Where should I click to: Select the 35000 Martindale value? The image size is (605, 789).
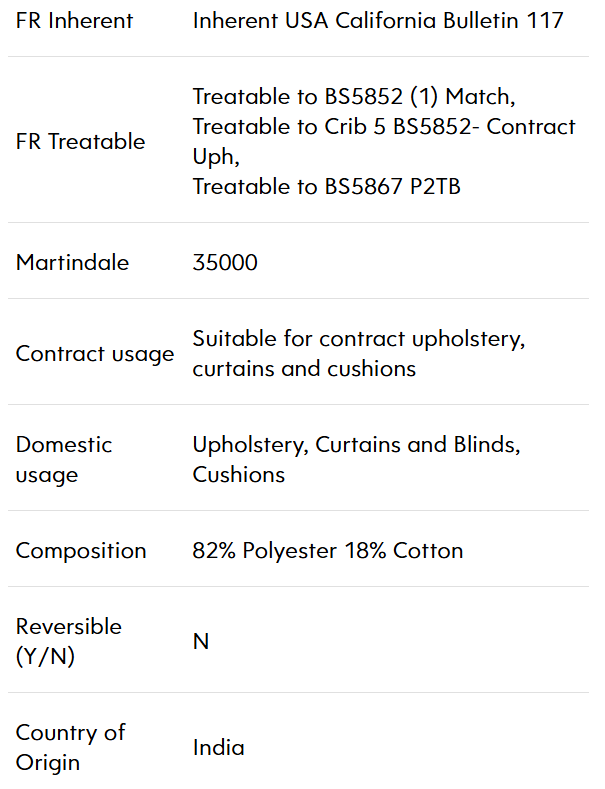click(225, 262)
